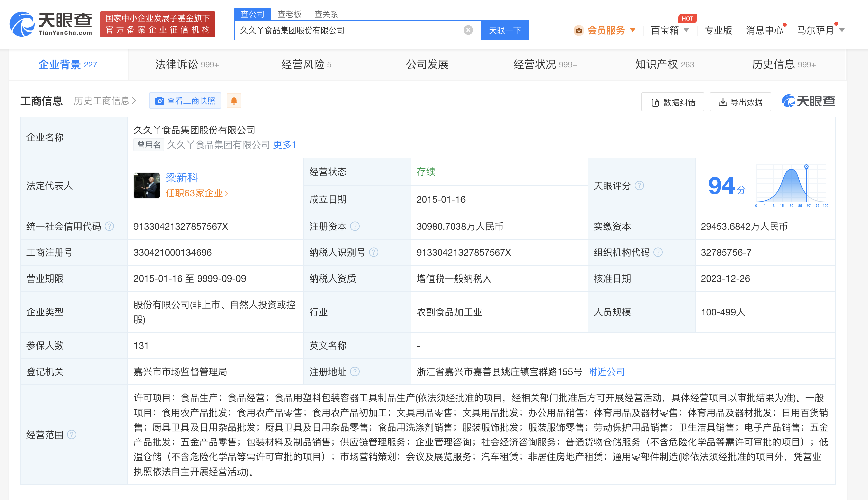This screenshot has height=500, width=868.
Task: Click the orange bell notification icon
Action: coord(234,101)
